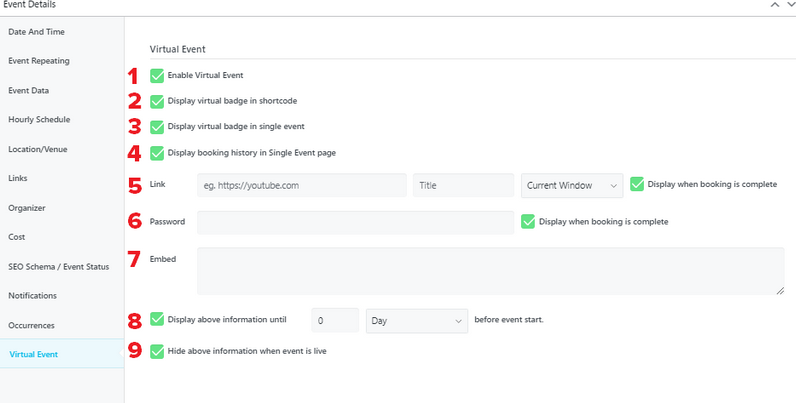This screenshot has height=403, width=796.
Task: Toggle Hide above information when event is live
Action: click(157, 351)
